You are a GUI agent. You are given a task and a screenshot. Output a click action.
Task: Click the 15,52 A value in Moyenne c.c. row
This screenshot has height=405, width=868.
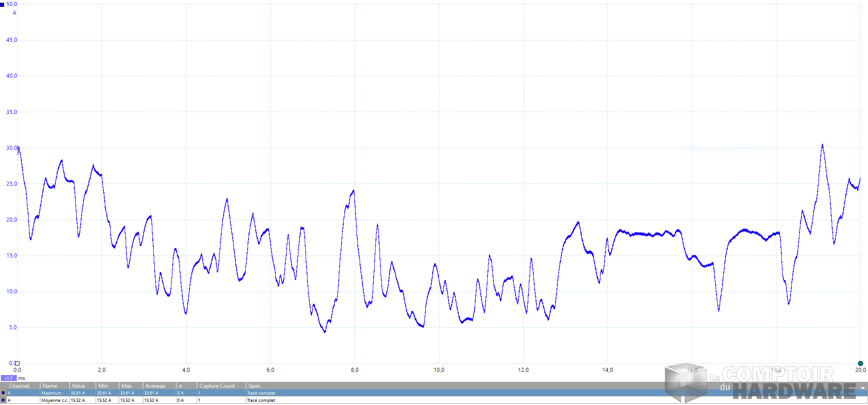78,400
